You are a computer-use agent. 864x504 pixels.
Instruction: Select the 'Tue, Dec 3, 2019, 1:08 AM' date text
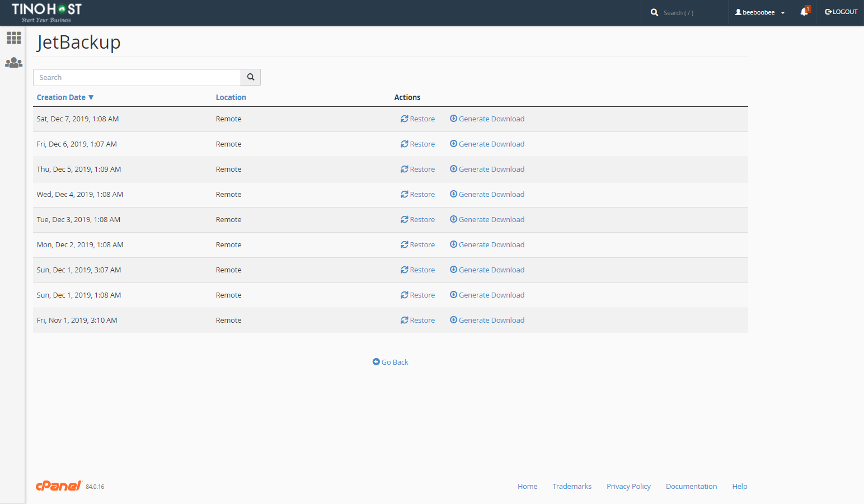click(78, 219)
